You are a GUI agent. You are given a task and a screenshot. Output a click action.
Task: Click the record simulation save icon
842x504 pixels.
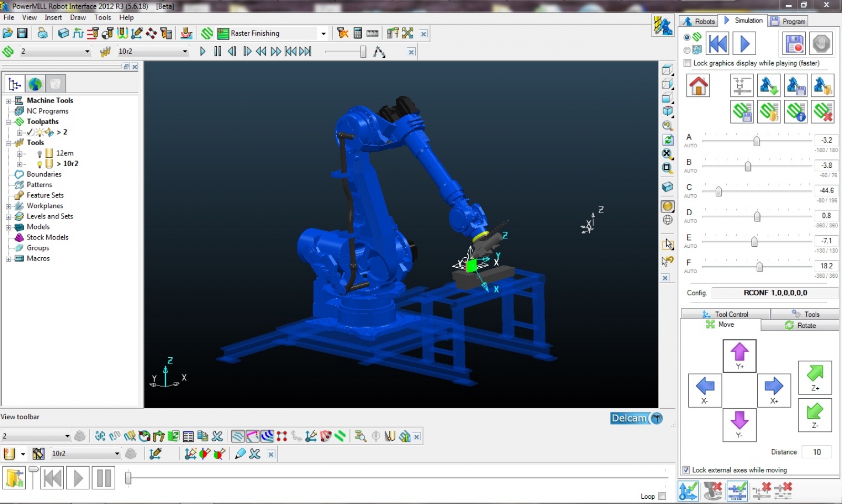click(x=794, y=44)
